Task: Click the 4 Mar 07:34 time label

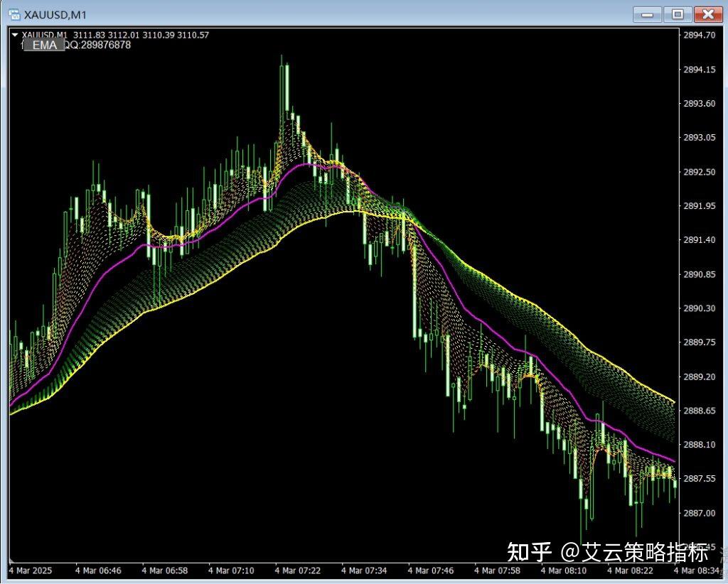Action: (x=364, y=571)
